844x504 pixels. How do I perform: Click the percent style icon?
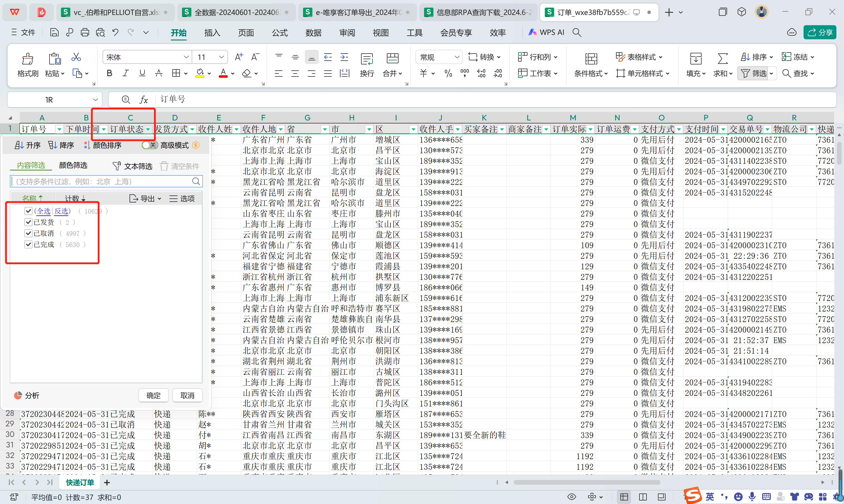pos(448,73)
